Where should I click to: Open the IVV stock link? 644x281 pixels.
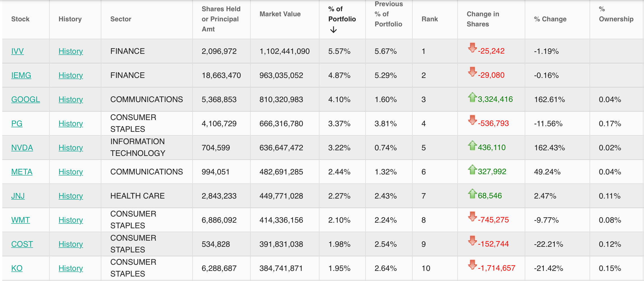pyautogui.click(x=17, y=51)
